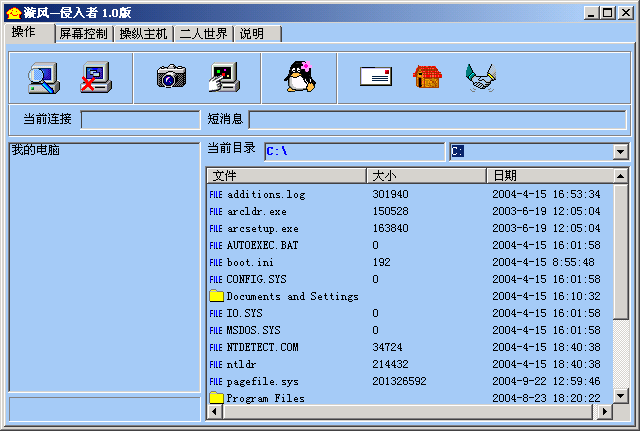640x431 pixels.
Task: Click the camera screenshot icon
Action: pos(171,77)
